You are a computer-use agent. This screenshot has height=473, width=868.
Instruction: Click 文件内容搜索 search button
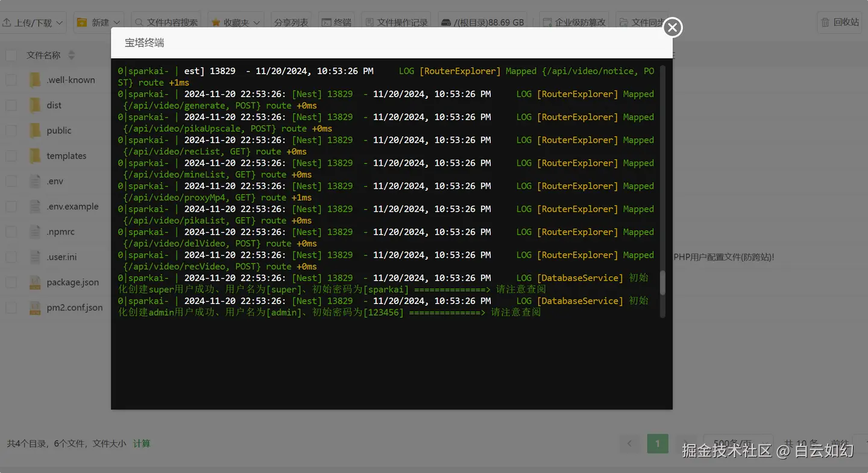pos(166,22)
